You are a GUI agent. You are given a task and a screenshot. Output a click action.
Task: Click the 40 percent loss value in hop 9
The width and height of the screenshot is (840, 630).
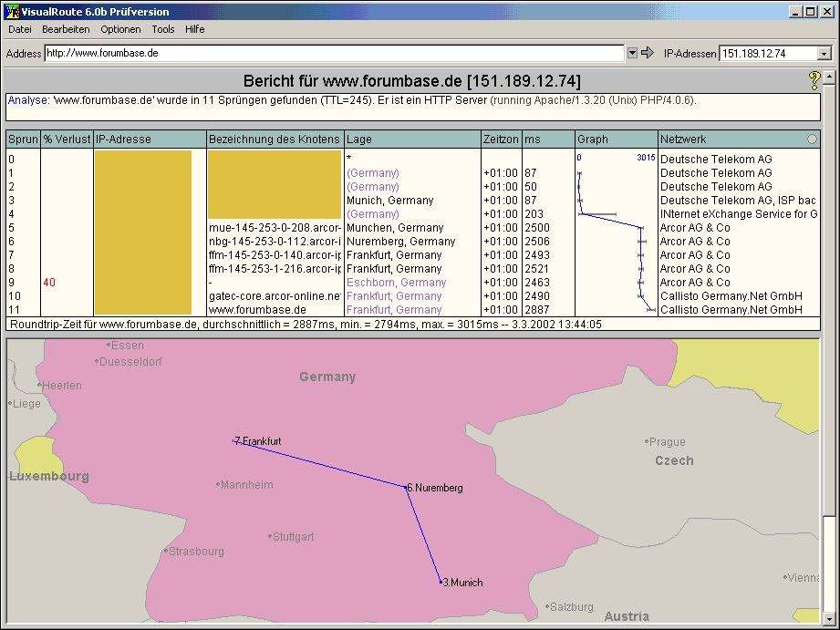tap(49, 283)
